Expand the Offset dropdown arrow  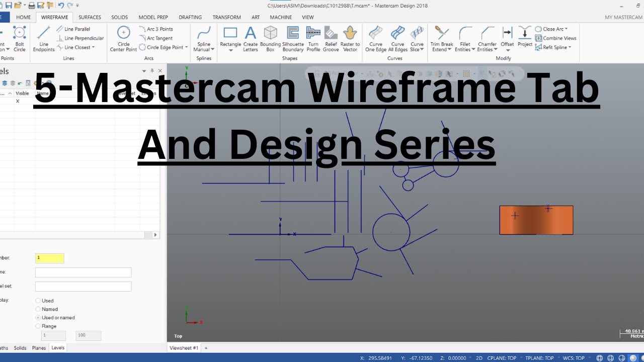507,50
